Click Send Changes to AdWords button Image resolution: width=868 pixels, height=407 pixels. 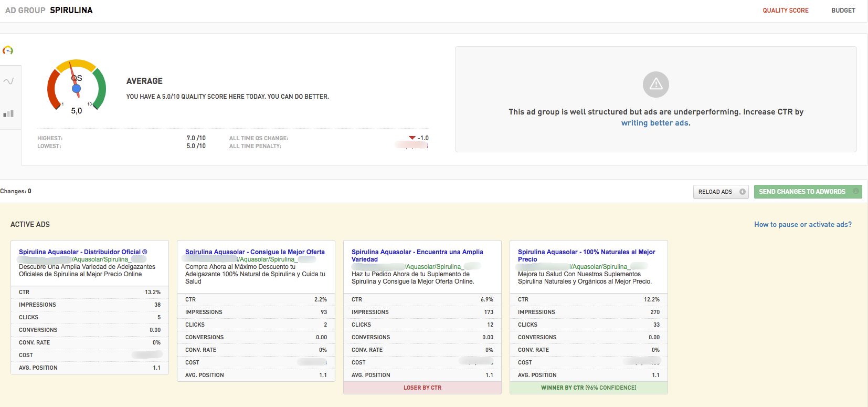[808, 192]
